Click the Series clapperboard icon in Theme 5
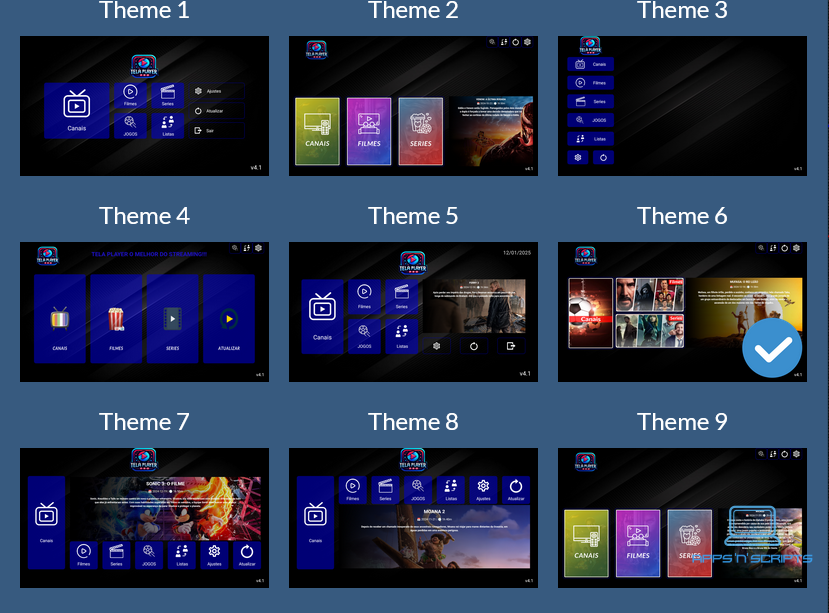829x613 pixels. tap(402, 296)
